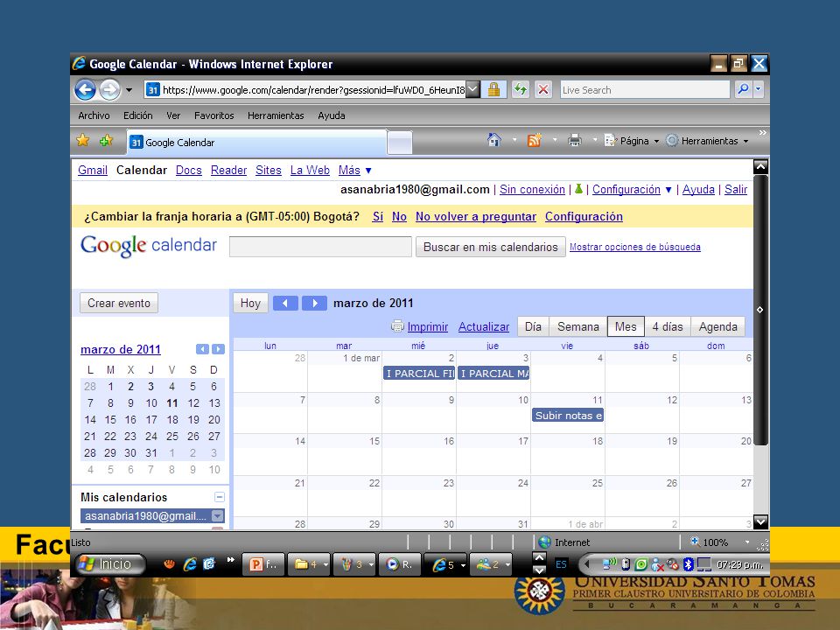The image size is (840, 630).
Task: Open asanabria1980@gmail calendar options dropdown
Action: tap(218, 516)
